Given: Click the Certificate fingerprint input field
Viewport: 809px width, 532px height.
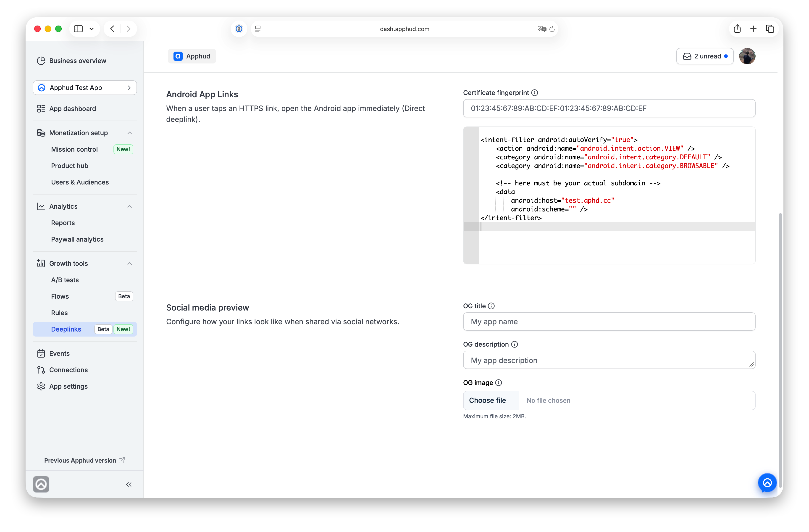Looking at the screenshot, I should pyautogui.click(x=609, y=108).
